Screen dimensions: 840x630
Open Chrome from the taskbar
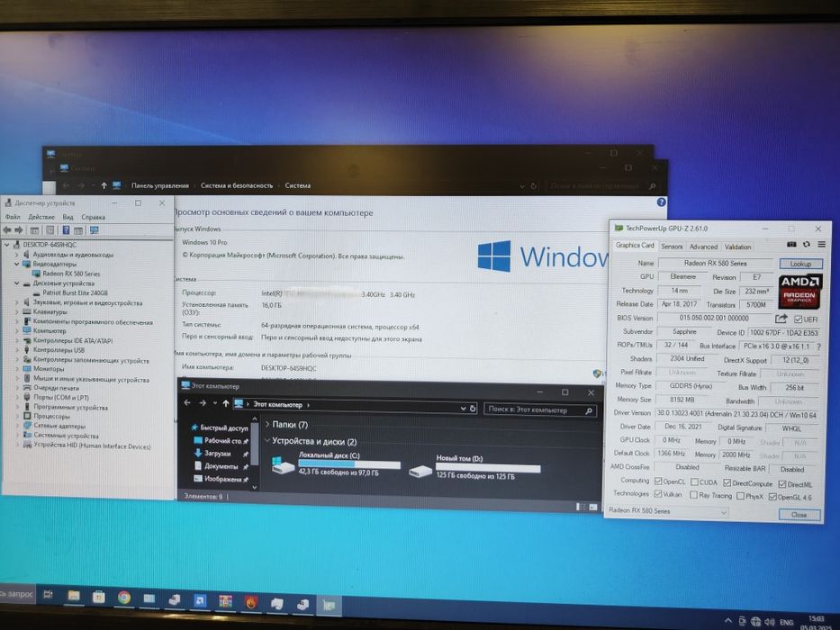click(124, 598)
